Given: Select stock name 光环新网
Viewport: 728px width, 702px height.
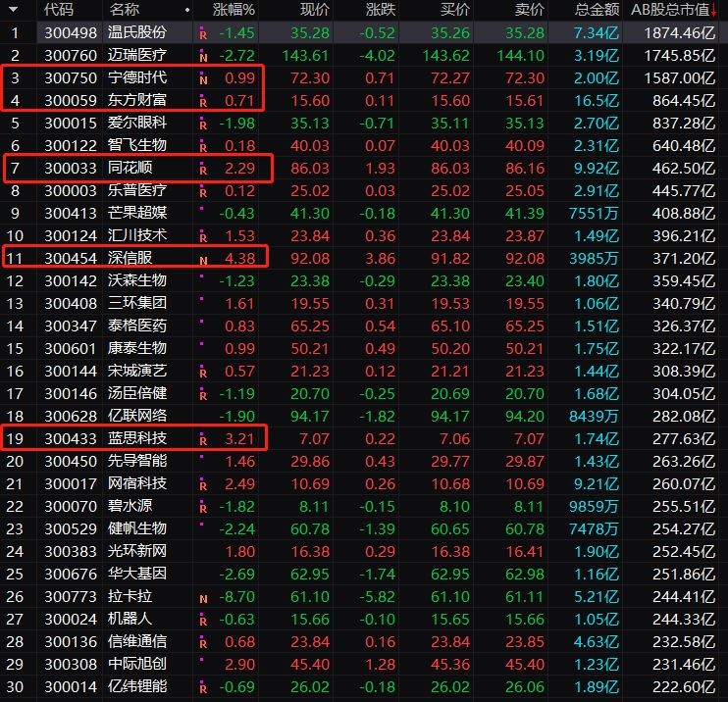Looking at the screenshot, I should [137, 551].
